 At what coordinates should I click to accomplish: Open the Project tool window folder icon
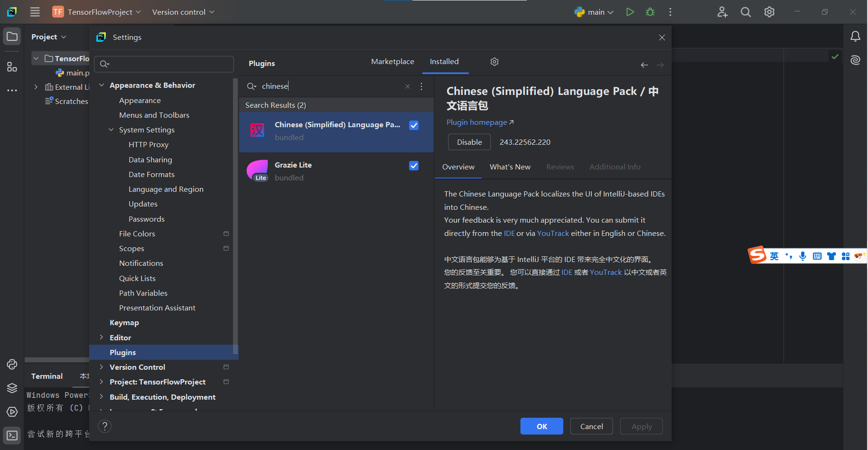click(x=12, y=37)
